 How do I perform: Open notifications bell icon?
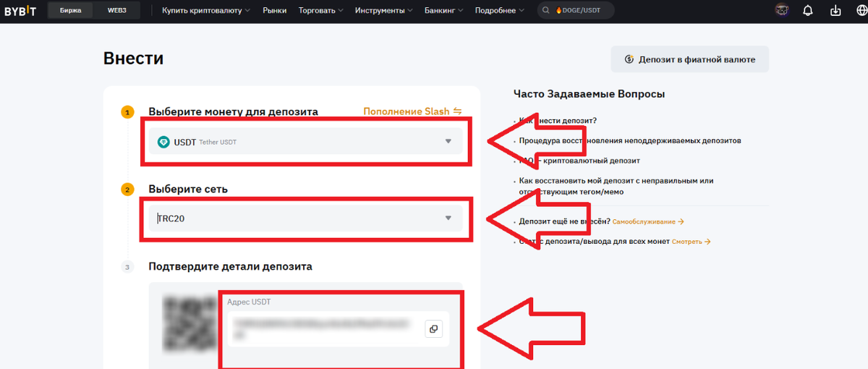coord(808,11)
